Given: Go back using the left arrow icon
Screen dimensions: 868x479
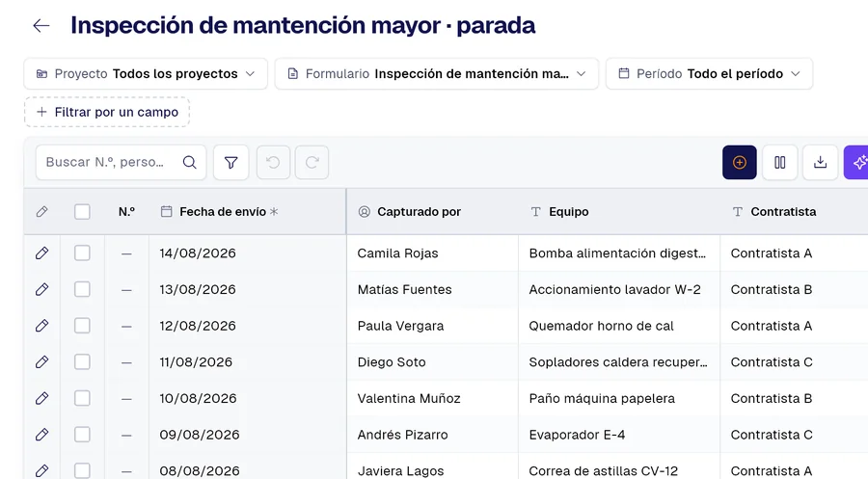Looking at the screenshot, I should pyautogui.click(x=41, y=25).
